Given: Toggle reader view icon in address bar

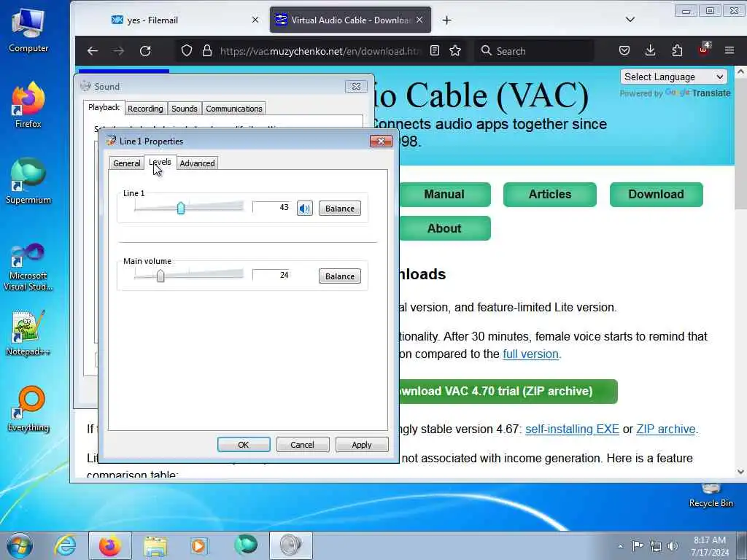Looking at the screenshot, I should pyautogui.click(x=435, y=50).
